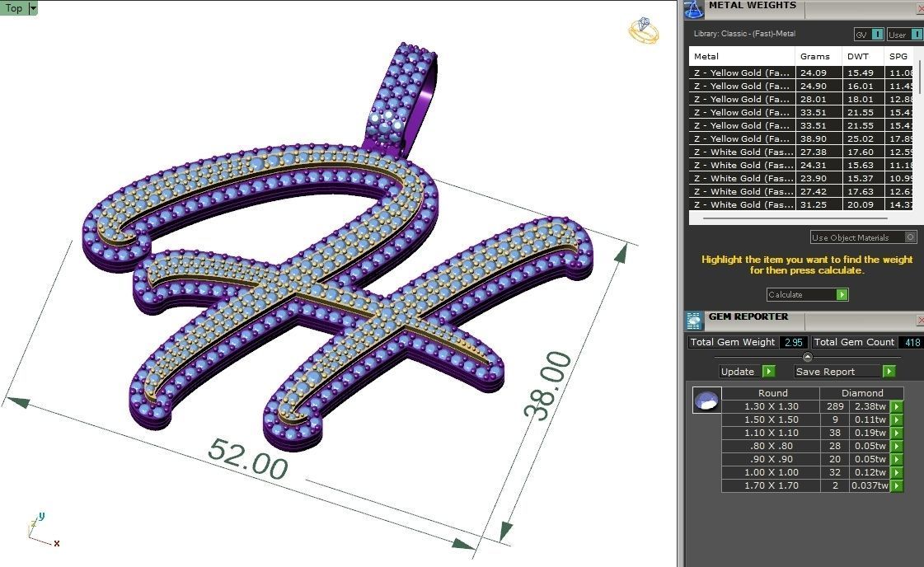Click the 0.12tw weight cell
The image size is (924, 567).
click(x=870, y=472)
